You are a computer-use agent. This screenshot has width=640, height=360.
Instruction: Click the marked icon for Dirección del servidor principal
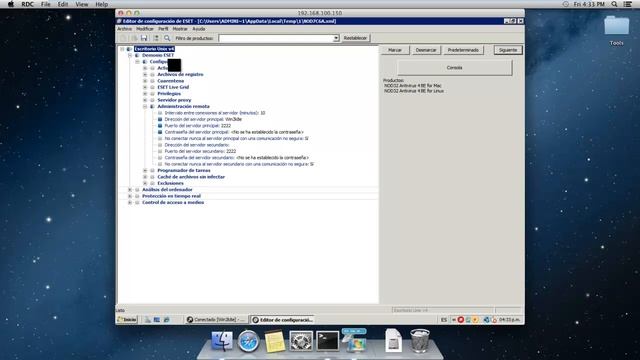coord(160,119)
